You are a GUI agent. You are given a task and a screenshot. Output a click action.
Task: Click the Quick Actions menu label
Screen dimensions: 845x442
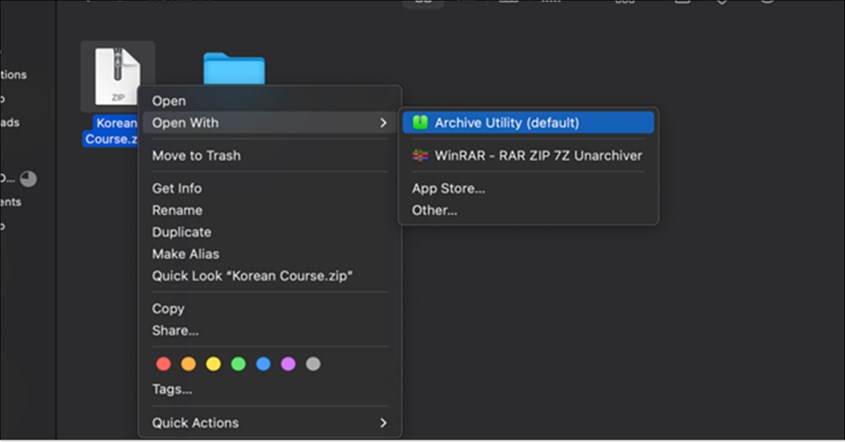pos(195,423)
